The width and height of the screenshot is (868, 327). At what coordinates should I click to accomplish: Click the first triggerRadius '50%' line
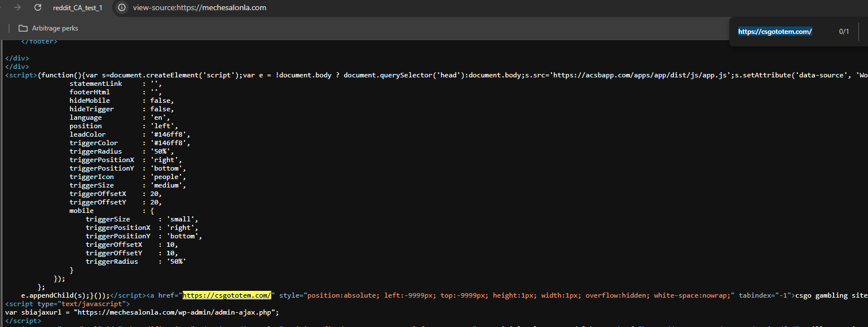coord(122,151)
